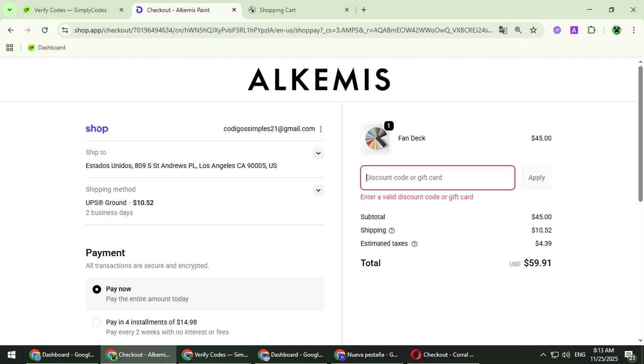Select the Pay now radio option
This screenshot has height=364, width=644.
click(x=97, y=289)
